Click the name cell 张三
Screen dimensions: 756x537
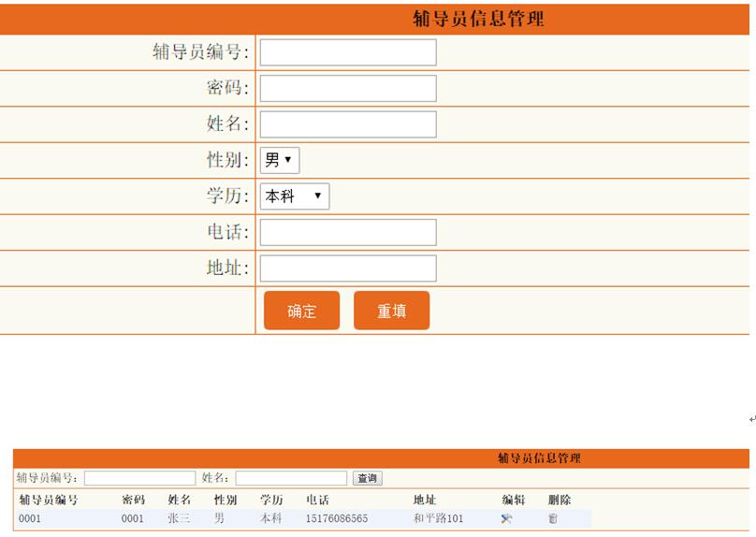(x=179, y=518)
